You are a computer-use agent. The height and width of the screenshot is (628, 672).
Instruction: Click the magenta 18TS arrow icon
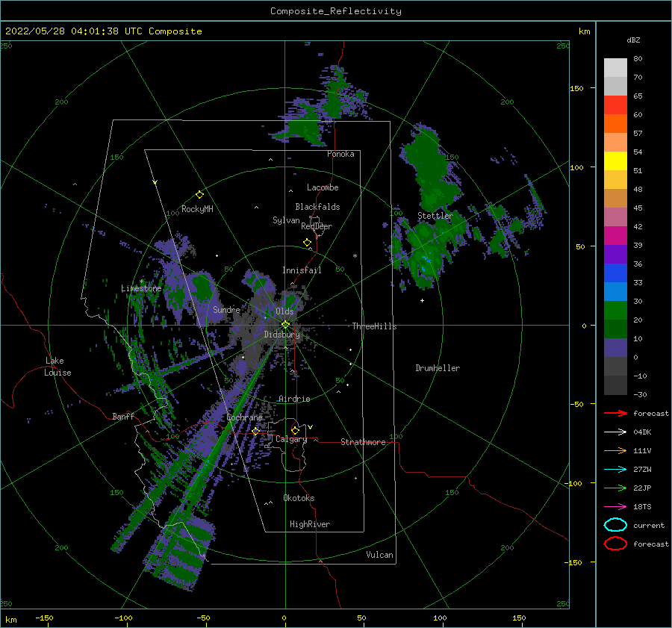tap(615, 507)
